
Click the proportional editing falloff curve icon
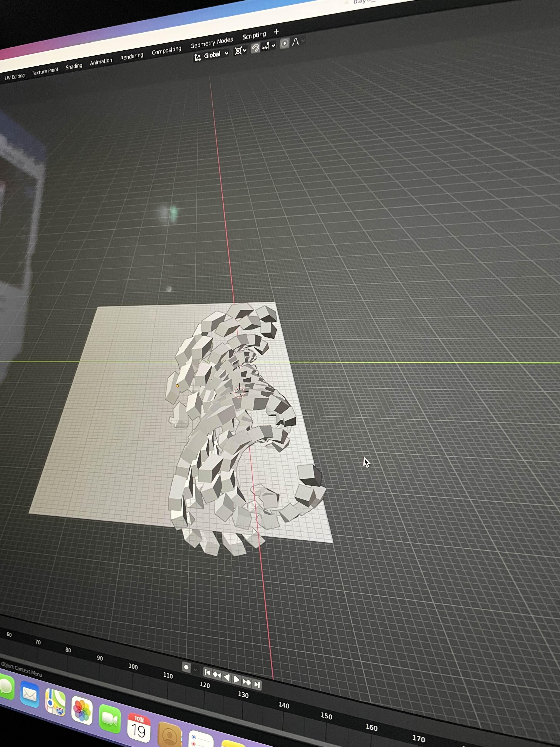coord(296,41)
